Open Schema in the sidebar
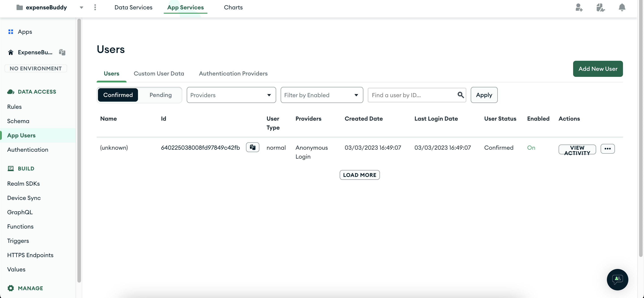This screenshot has width=644, height=298. click(x=18, y=121)
